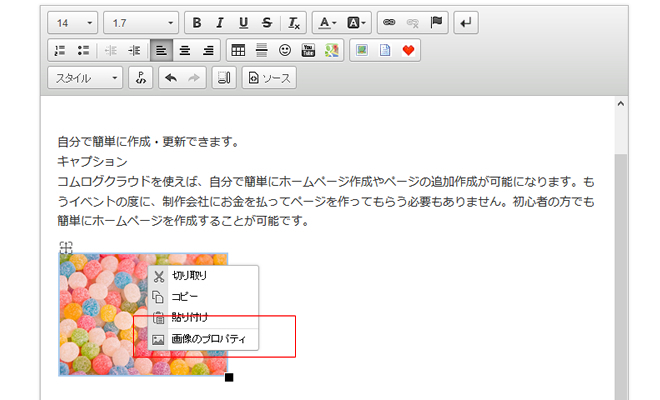
Task: Select コピー in the context menu
Action: click(x=186, y=297)
